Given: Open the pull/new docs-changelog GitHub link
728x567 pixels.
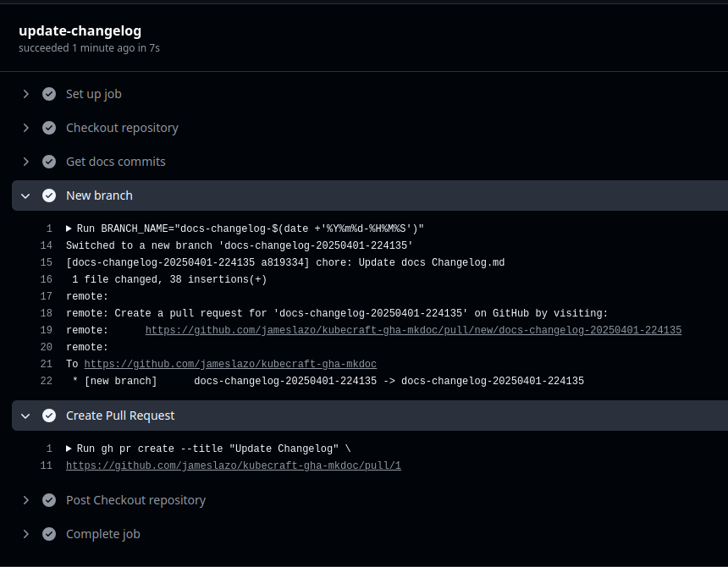Looking at the screenshot, I should point(413,330).
